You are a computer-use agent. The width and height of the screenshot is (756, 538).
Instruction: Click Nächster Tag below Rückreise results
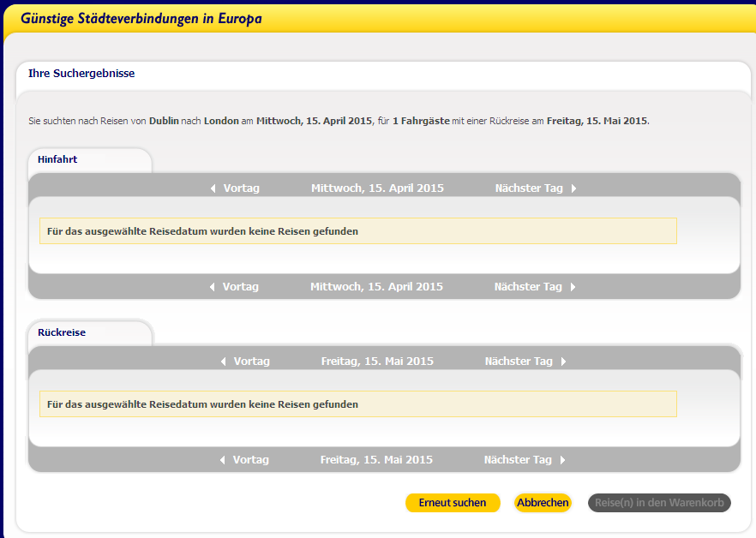coord(518,460)
